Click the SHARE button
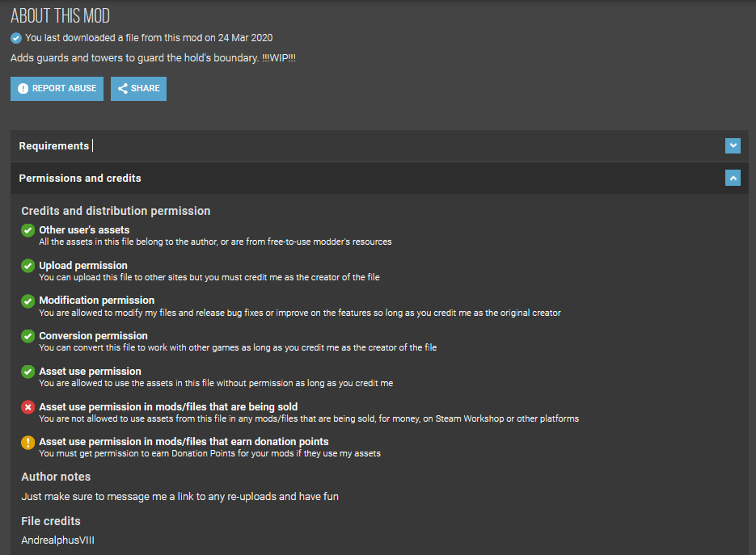Viewport: 756px width, 555px height. (x=138, y=89)
